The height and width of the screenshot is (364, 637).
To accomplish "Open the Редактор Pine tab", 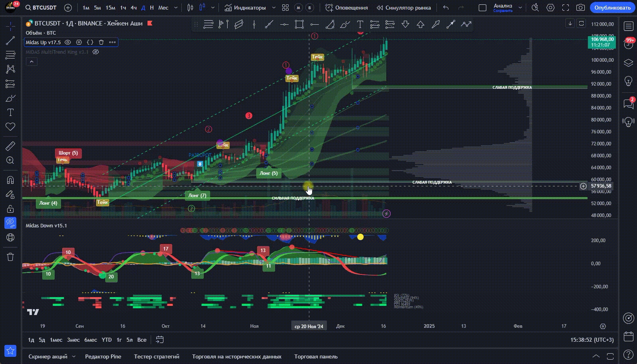I will (103, 356).
